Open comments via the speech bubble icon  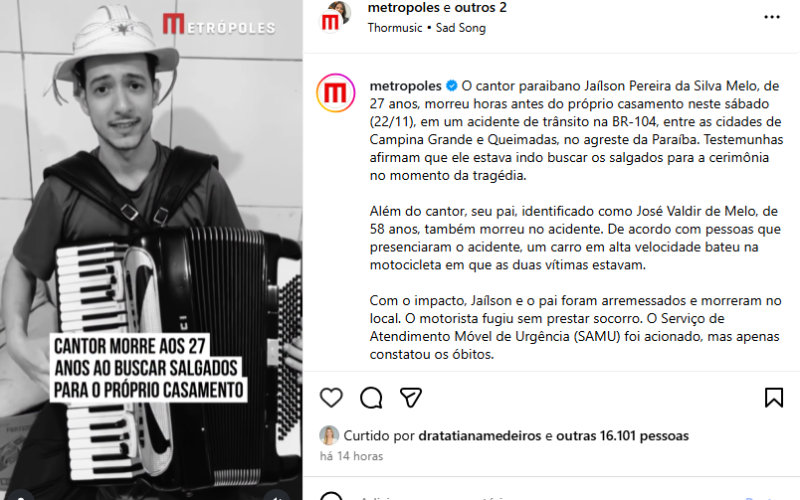point(371,397)
